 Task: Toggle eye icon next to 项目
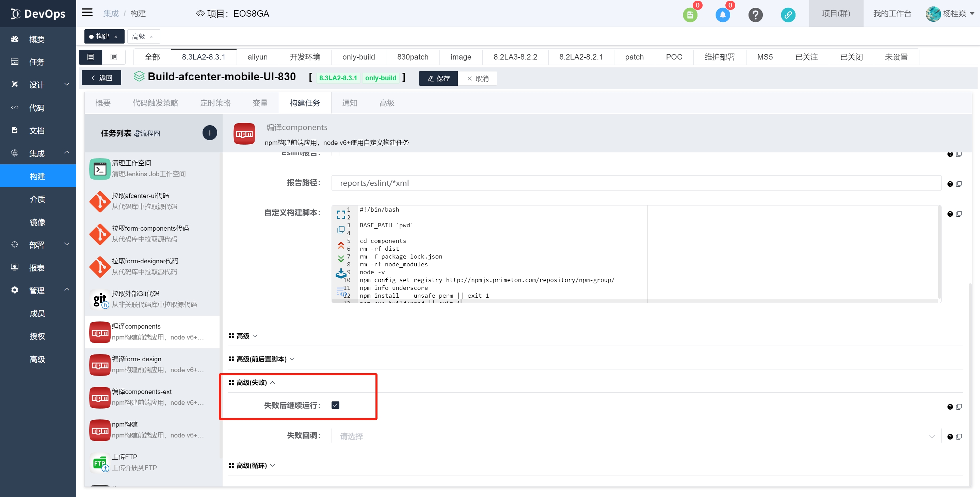pos(200,14)
